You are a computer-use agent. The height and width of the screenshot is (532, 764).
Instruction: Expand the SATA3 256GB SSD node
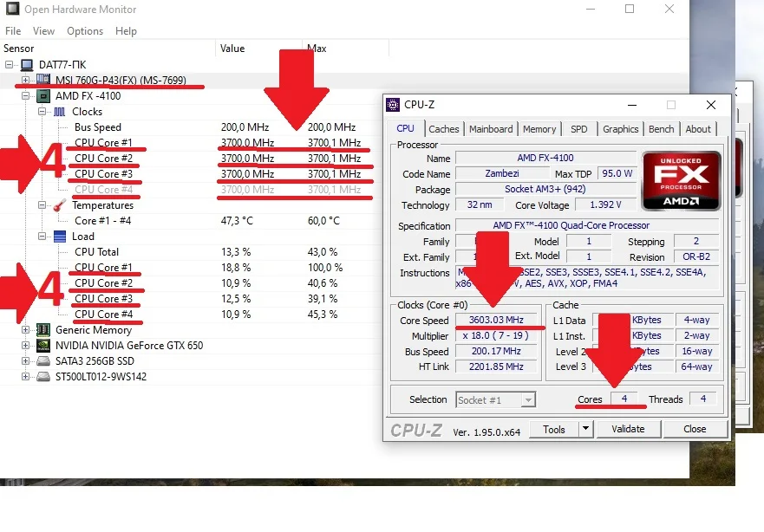tap(25, 360)
